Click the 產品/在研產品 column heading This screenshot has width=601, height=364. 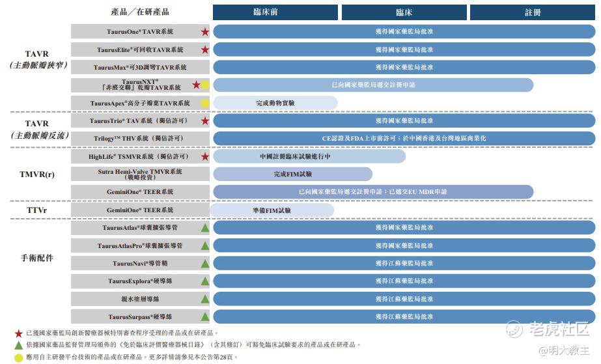[140, 12]
